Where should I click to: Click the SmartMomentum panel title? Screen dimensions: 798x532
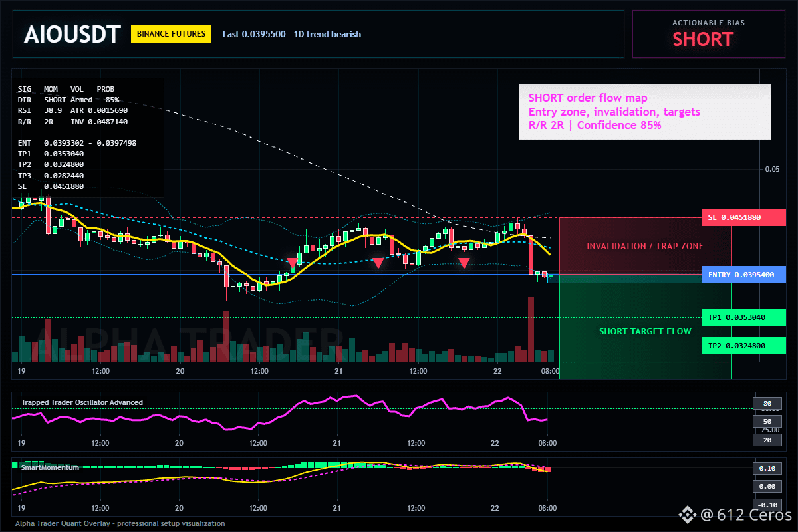click(x=50, y=467)
